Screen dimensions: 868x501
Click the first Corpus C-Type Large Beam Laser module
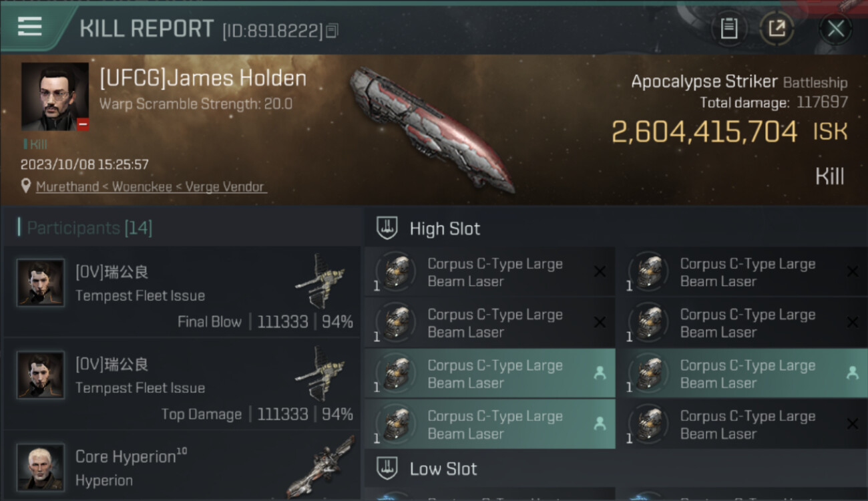click(490, 272)
